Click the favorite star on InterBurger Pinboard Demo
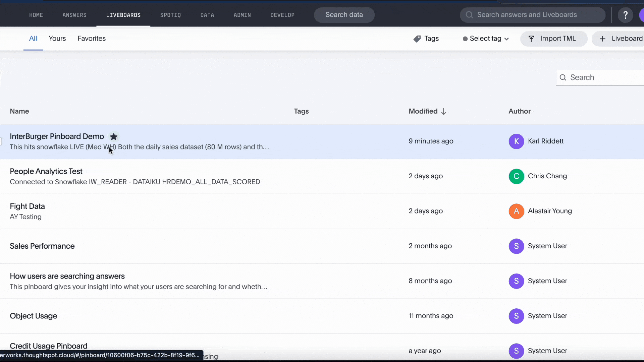This screenshot has height=362, width=644. pos(114,137)
